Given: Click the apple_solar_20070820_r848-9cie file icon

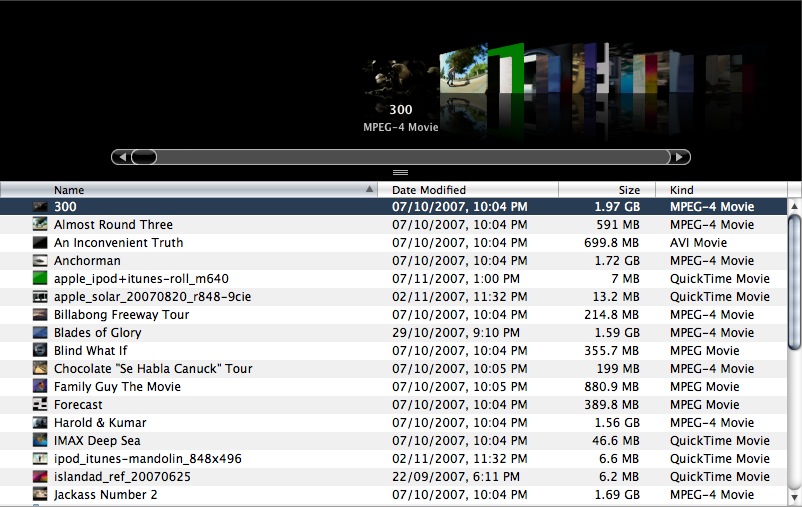Looking at the screenshot, I should 40,297.
